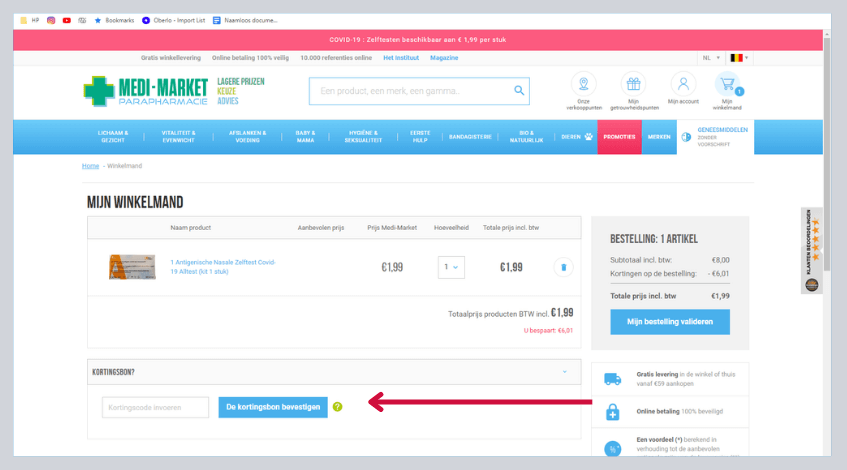Click the Medi-Market logo
The image size is (847, 470).
pyautogui.click(x=146, y=91)
